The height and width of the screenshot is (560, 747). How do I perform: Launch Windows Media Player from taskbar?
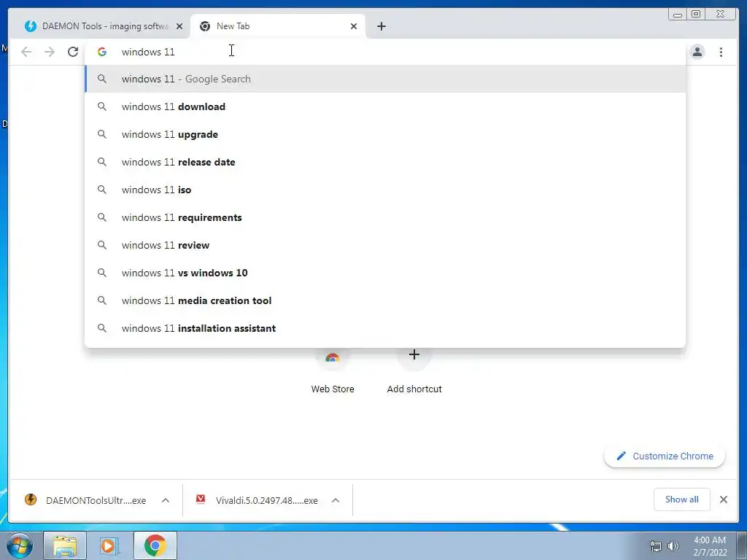coord(109,545)
